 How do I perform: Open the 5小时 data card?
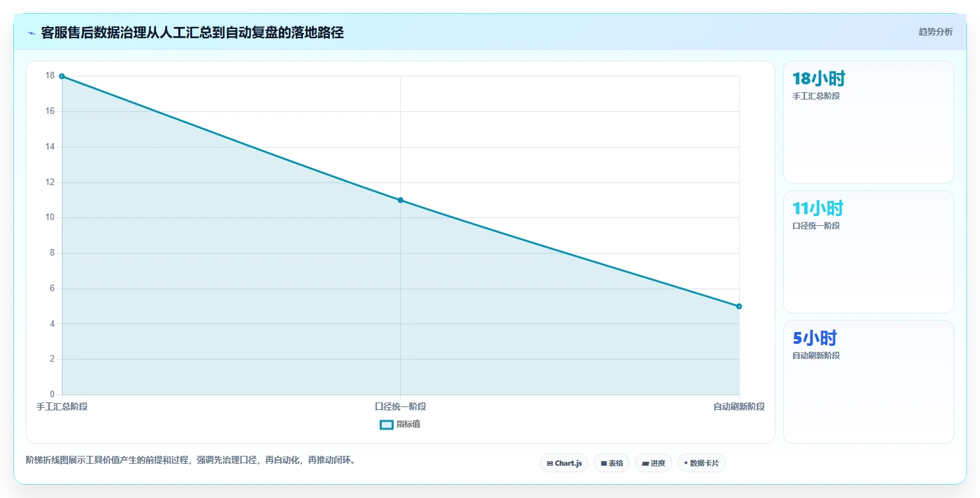pyautogui.click(x=868, y=381)
